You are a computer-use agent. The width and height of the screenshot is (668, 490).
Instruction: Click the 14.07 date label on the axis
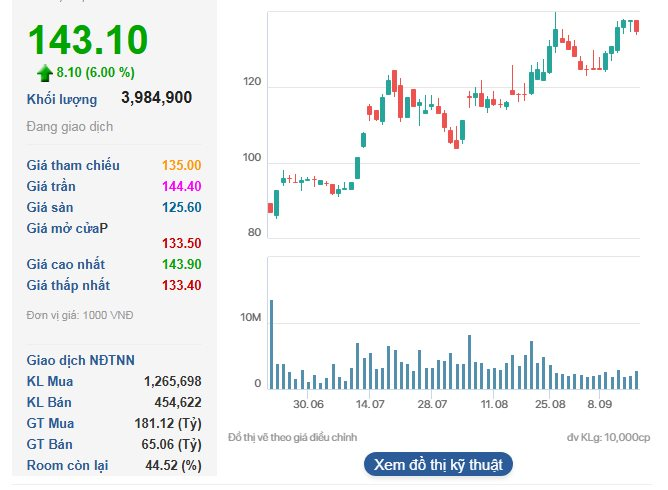tap(370, 404)
